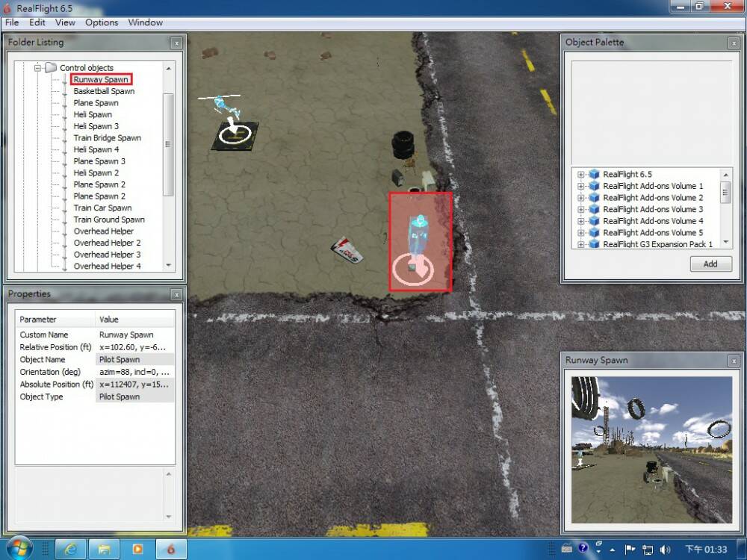The width and height of the screenshot is (747, 560).
Task: Open Windows Media Player from taskbar
Action: (x=137, y=550)
